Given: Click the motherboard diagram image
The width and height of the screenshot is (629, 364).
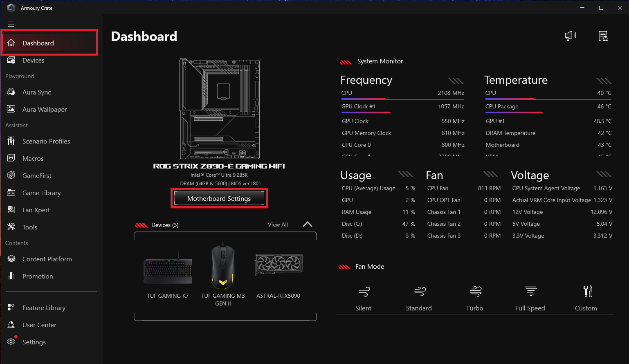Looking at the screenshot, I should coord(220,108).
